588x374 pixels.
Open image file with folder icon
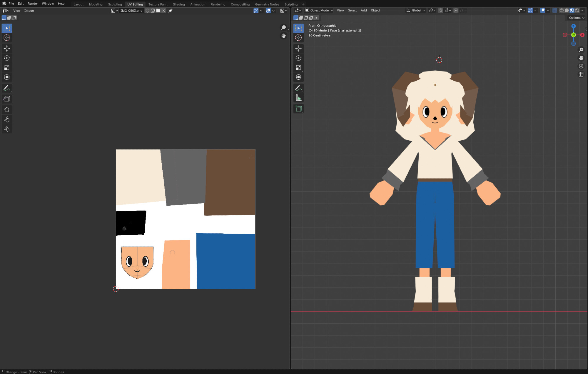(x=158, y=11)
